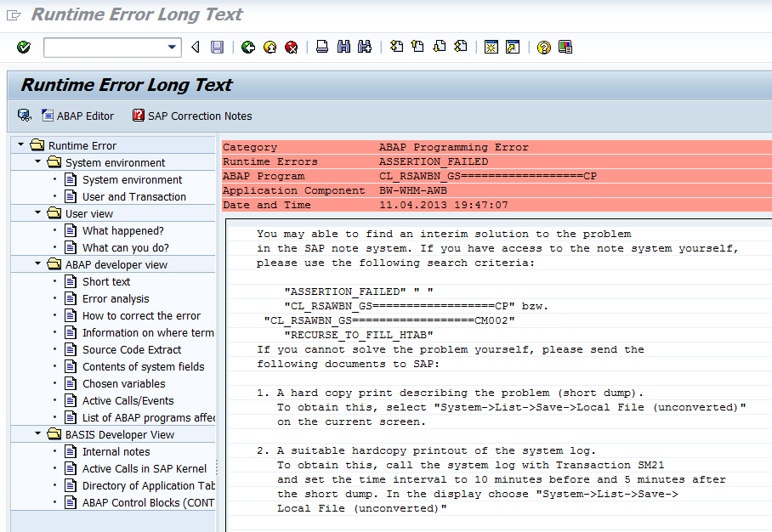772x532 pixels.
Task: Collapse the Runtime Error root node
Action: coord(20,144)
